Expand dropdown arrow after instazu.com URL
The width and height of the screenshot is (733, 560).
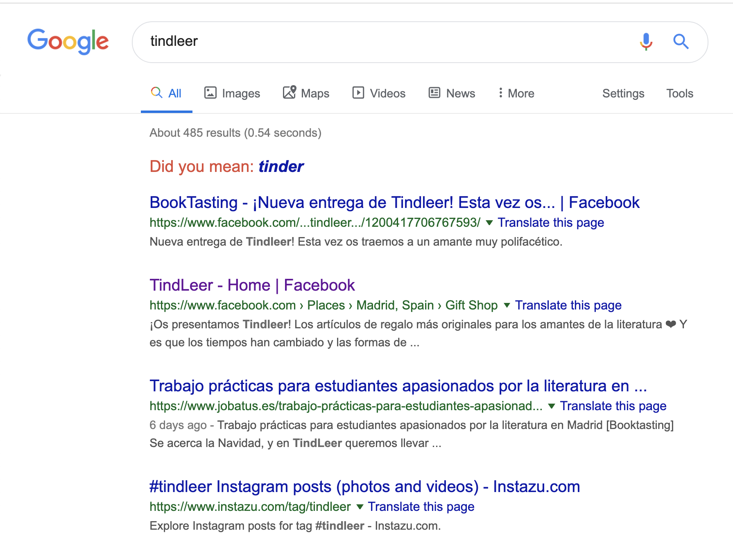click(360, 507)
